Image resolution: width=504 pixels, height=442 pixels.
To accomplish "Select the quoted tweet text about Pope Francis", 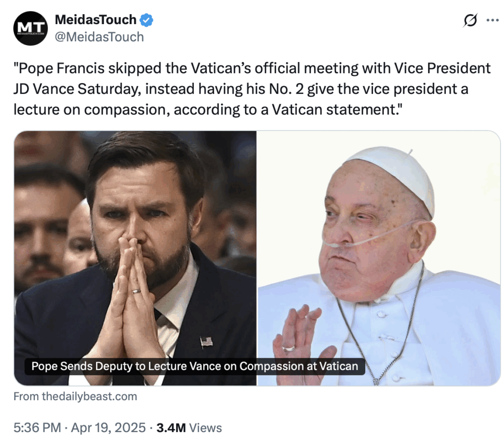I will coord(252,89).
